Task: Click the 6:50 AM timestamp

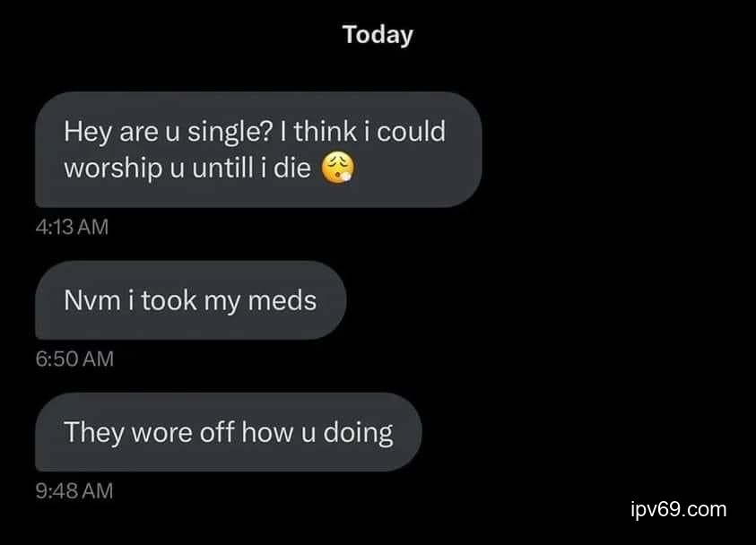Action: click(x=74, y=359)
